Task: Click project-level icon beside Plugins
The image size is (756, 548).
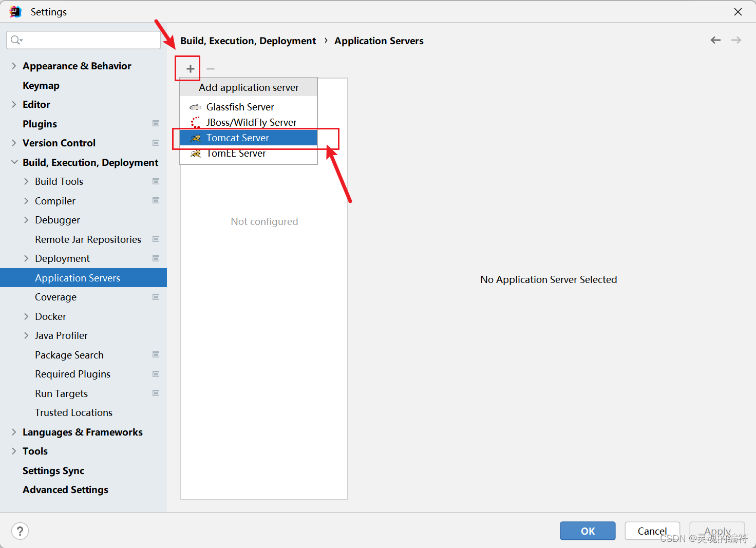Action: [x=156, y=123]
